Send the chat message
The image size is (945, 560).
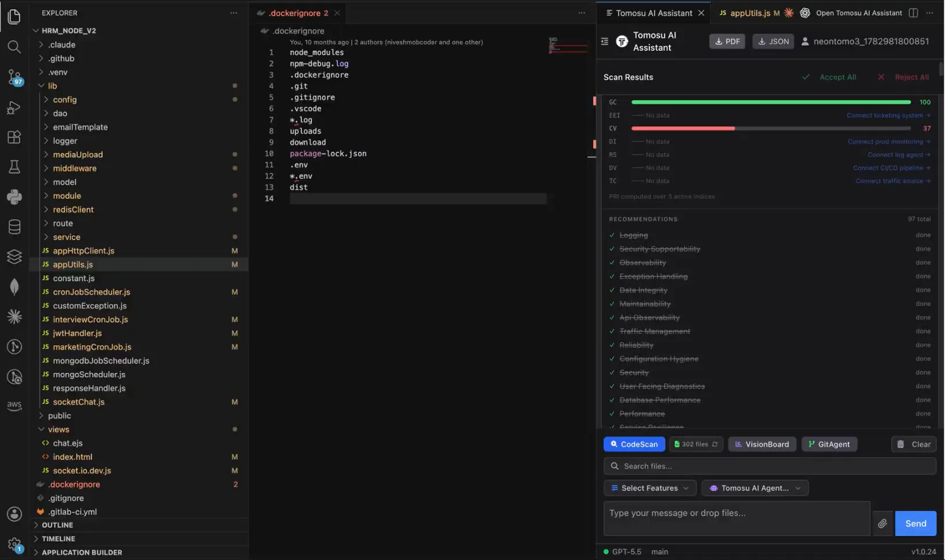916,524
